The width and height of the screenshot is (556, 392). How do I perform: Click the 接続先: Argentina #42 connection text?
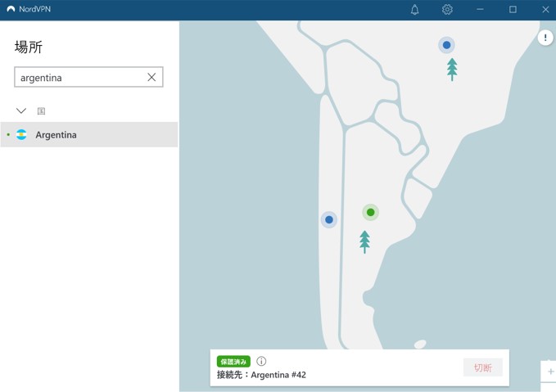tap(261, 375)
